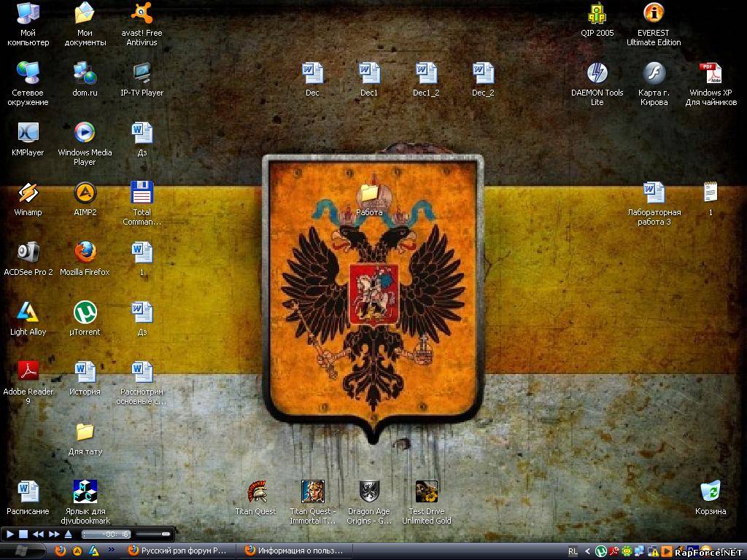Launch AIMP from the Quick Launch bar

pyautogui.click(x=77, y=551)
